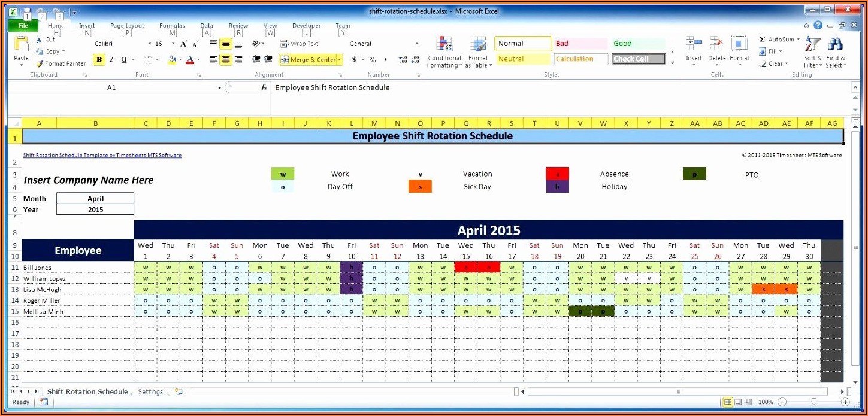Select the April month cell
The height and width of the screenshot is (416, 868).
tap(95, 199)
